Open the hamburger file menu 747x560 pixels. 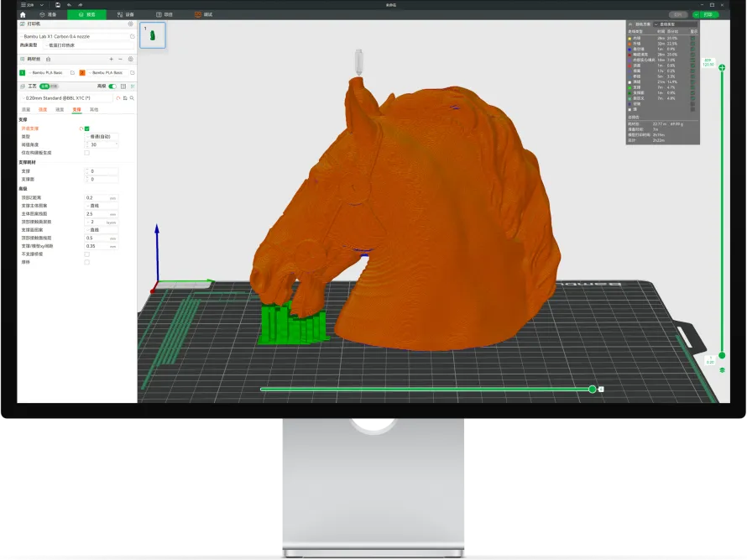coord(27,5)
